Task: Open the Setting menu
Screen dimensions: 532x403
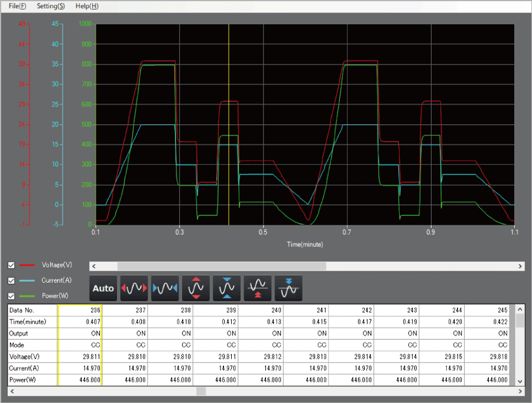Action: click(x=51, y=6)
